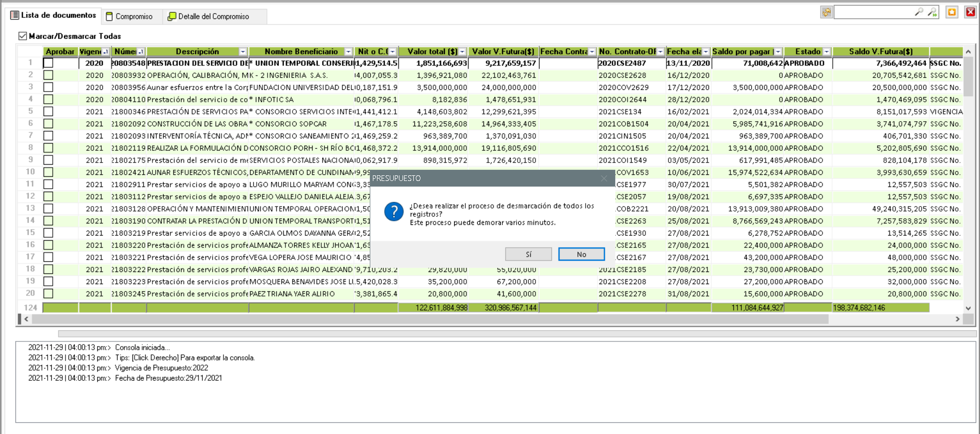The image size is (980, 434).
Task: Expand the Estado column filter dropdown
Action: pos(827,52)
